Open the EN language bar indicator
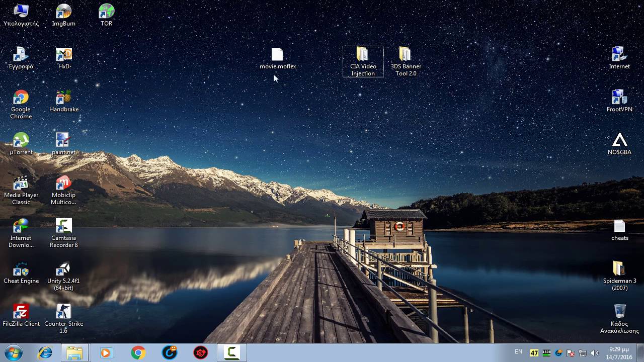Image resolution: width=644 pixels, height=362 pixels. 518,352
